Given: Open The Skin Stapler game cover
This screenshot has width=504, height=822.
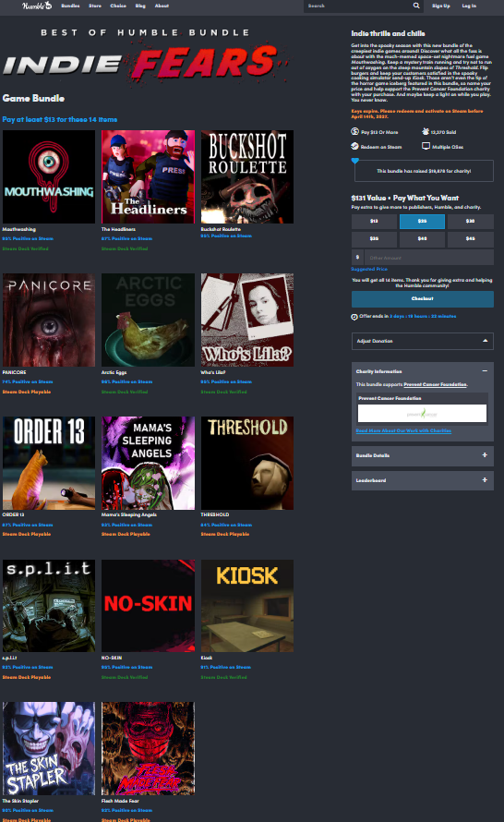Looking at the screenshot, I should pos(49,749).
